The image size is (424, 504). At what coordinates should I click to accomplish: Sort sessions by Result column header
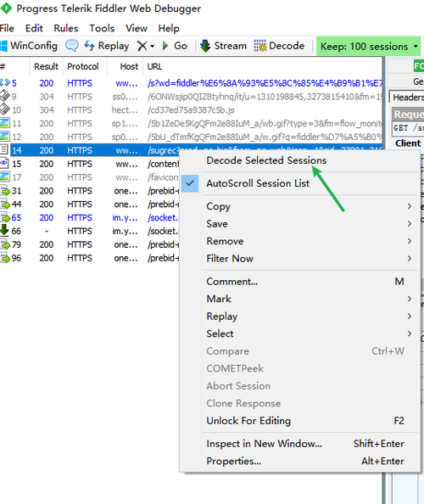tap(47, 66)
